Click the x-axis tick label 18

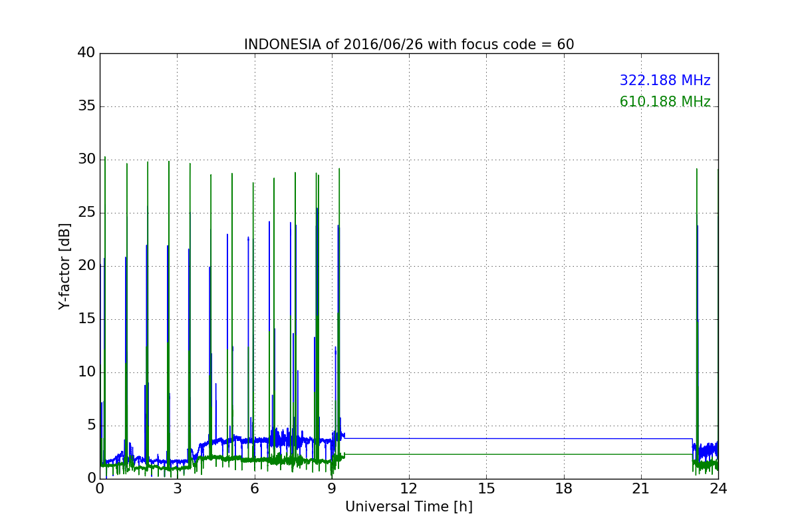(x=564, y=488)
